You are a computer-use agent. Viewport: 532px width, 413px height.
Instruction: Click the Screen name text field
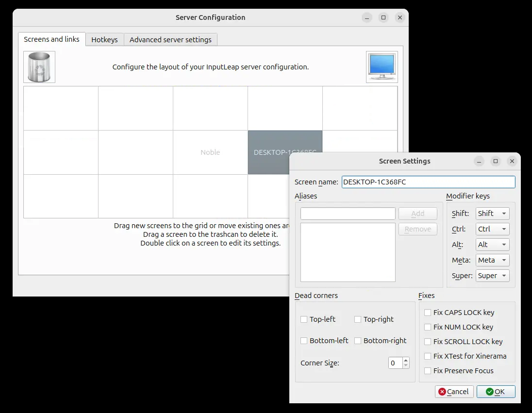(428, 182)
